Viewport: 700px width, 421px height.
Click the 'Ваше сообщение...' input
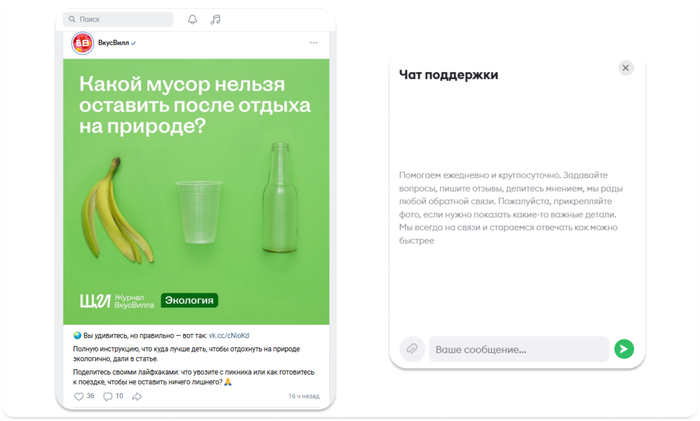coord(519,349)
